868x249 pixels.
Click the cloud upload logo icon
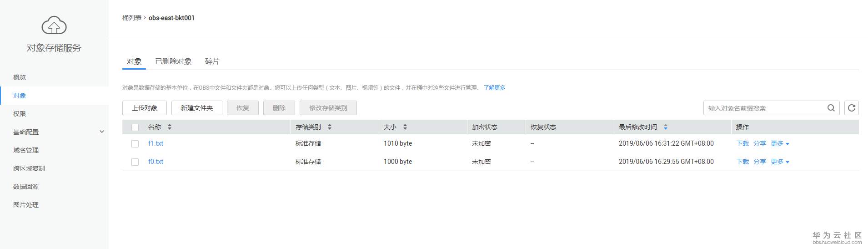point(54,25)
